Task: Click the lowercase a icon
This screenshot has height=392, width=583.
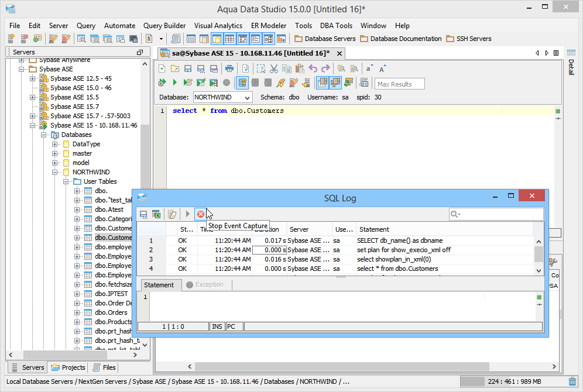Action: tap(369, 68)
